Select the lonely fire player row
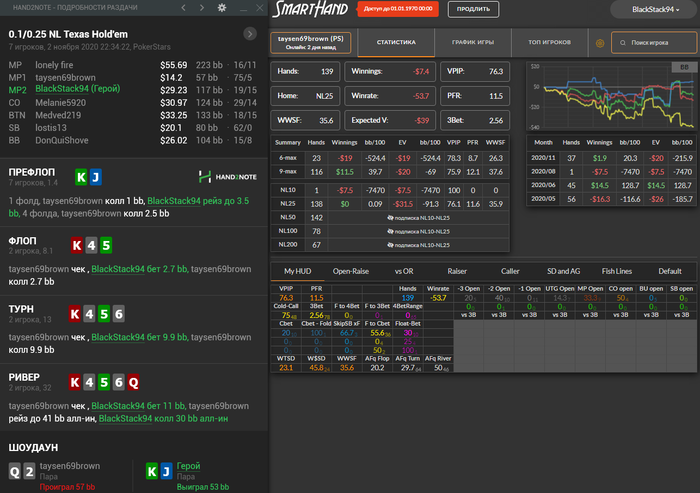 (x=133, y=65)
